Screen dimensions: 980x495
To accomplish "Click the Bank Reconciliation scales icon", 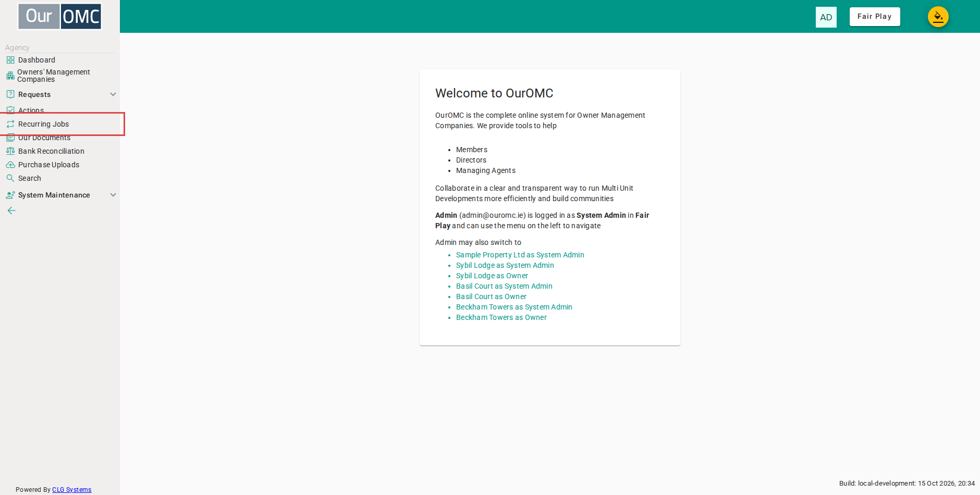I will tap(10, 151).
